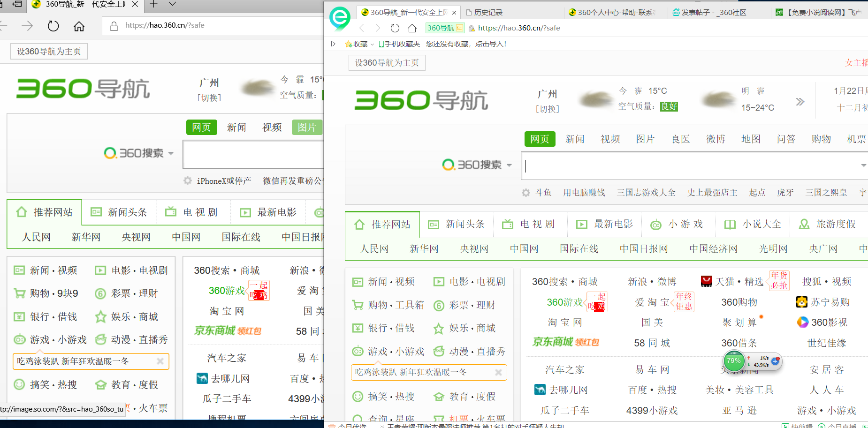This screenshot has height=428, width=868.
Task: Open 手机收藏夹 bookmark
Action: click(x=399, y=44)
